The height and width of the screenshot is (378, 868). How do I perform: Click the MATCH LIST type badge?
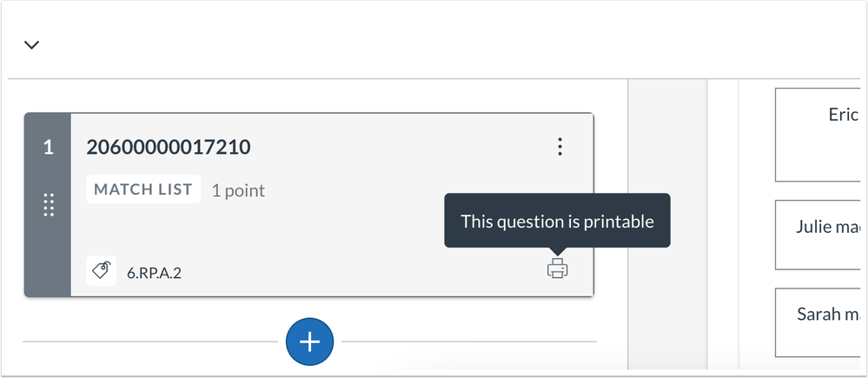[143, 189]
